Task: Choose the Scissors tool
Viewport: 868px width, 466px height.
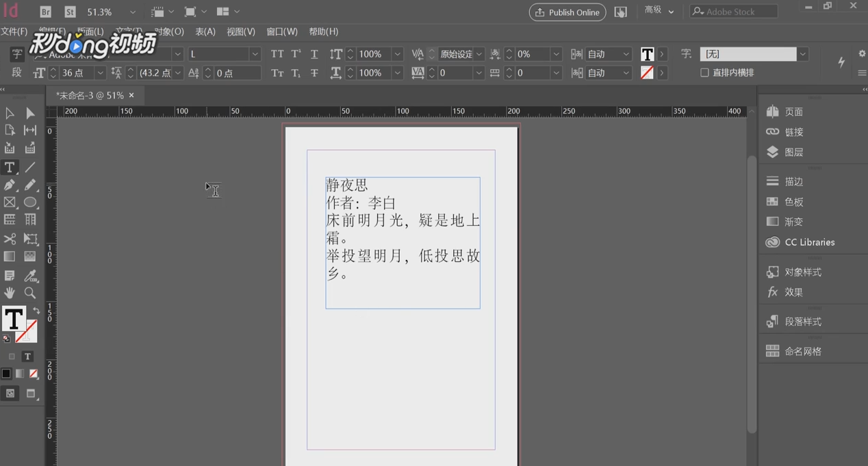Action: [x=10, y=239]
